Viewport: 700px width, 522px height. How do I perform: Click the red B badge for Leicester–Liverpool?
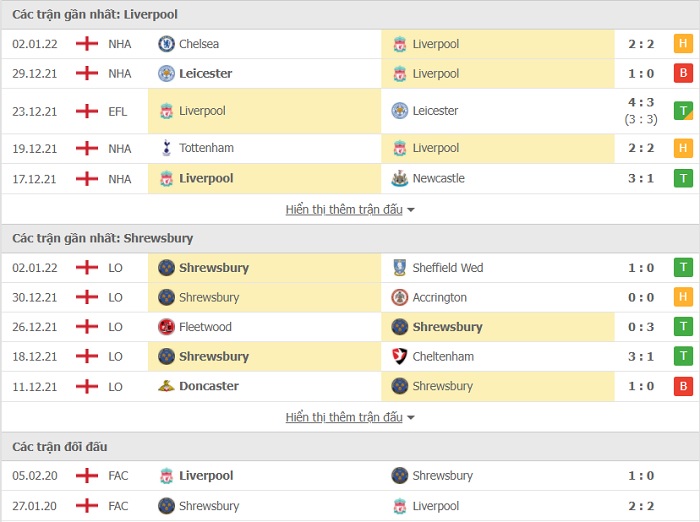(x=683, y=73)
